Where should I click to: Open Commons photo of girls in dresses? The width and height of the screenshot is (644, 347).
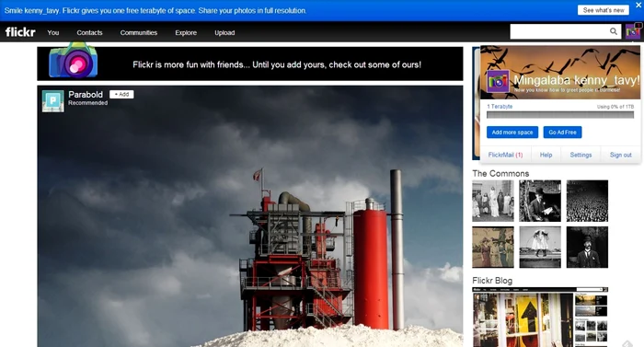tap(540, 247)
